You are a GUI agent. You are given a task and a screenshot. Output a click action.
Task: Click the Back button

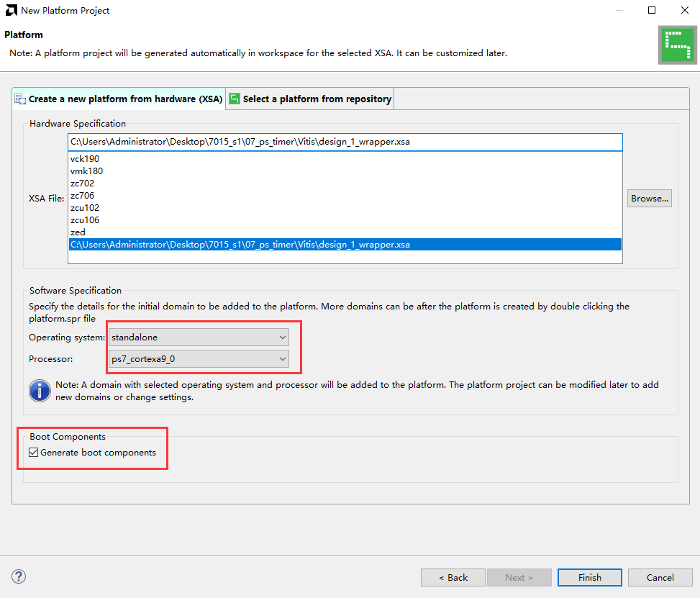(453, 577)
